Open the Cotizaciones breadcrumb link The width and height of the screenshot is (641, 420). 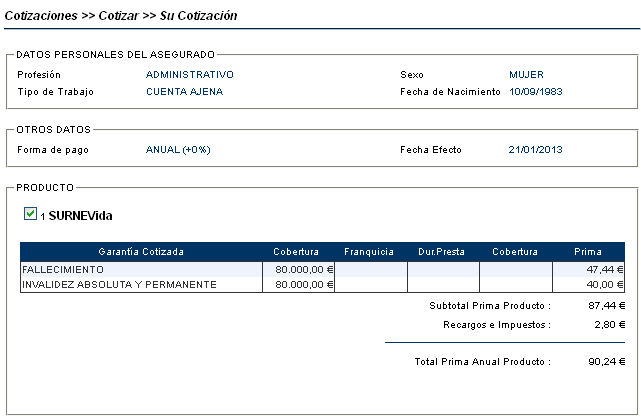pos(41,16)
